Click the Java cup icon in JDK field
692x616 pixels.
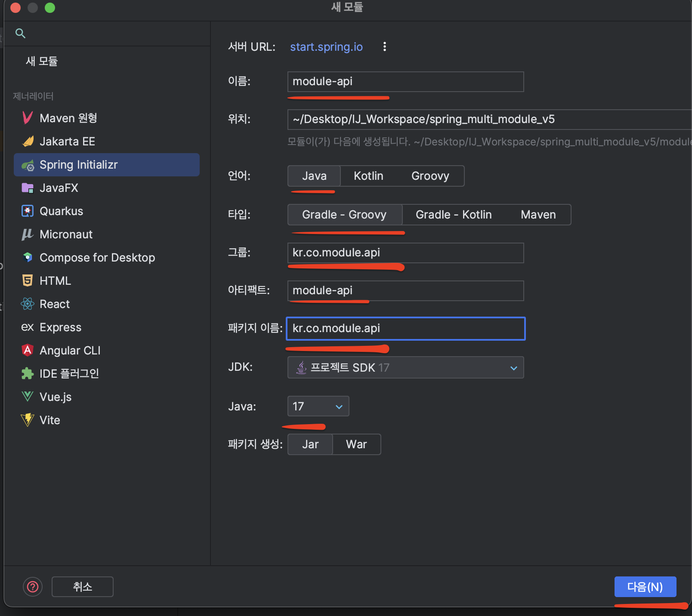[302, 367]
